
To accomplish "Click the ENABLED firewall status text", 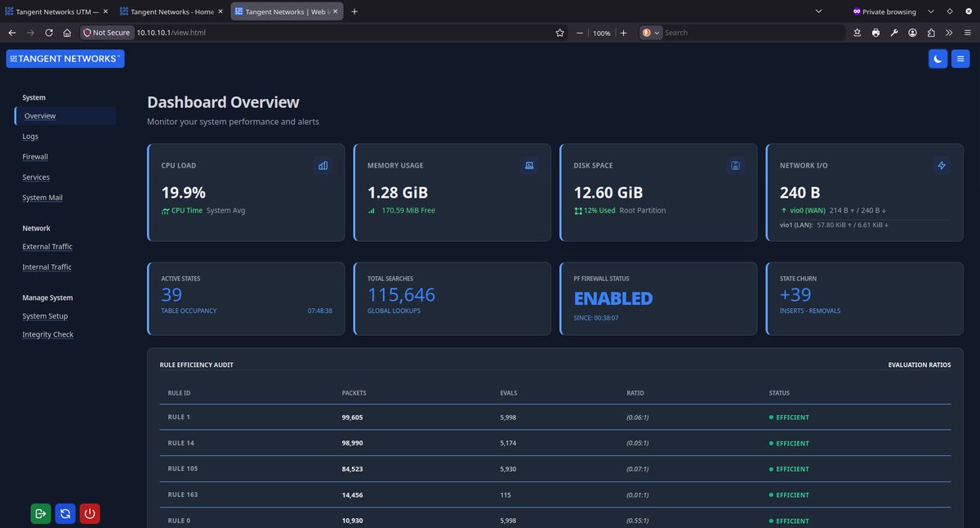I will pos(613,298).
